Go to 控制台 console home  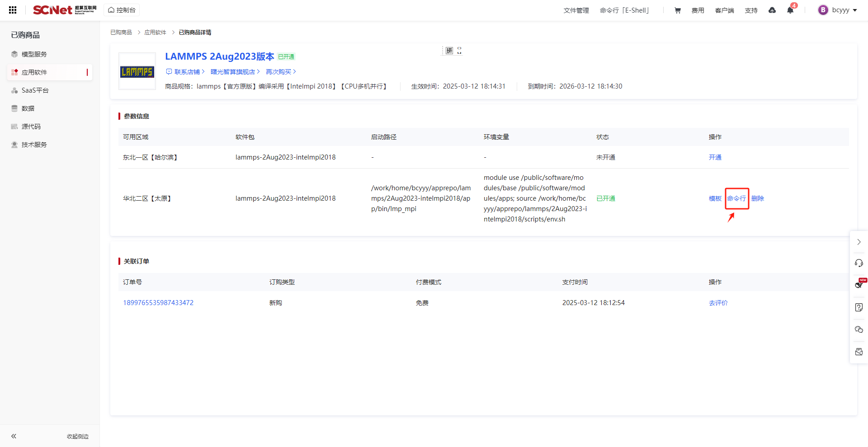pyautogui.click(x=122, y=10)
